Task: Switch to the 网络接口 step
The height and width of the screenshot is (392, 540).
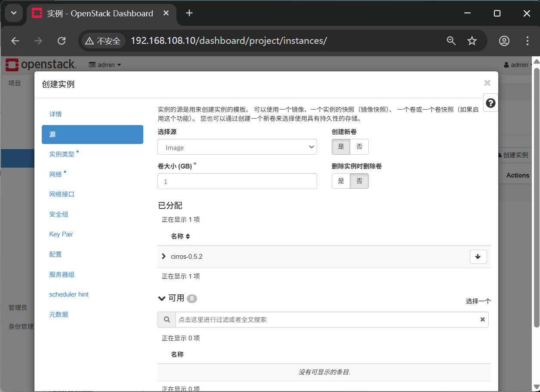Action: [x=62, y=194]
